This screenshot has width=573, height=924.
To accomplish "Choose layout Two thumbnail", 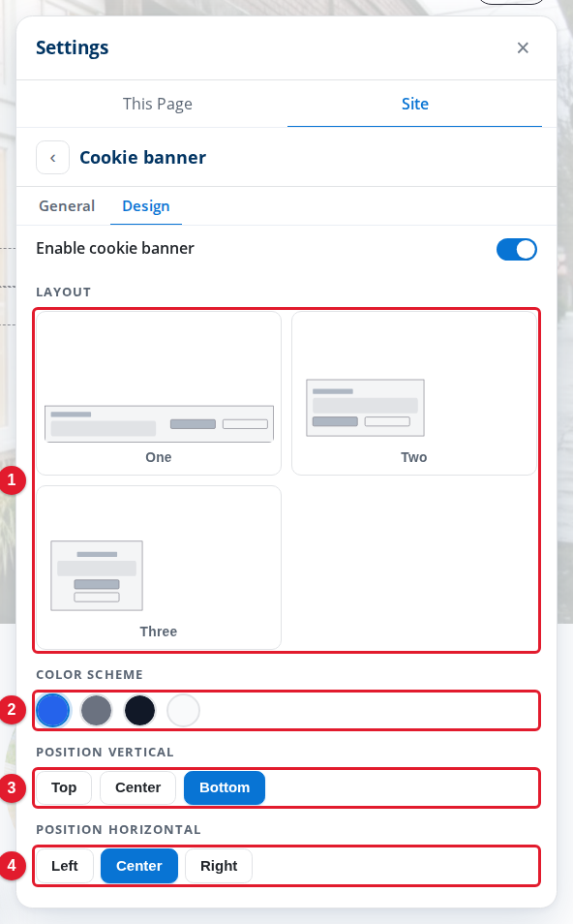I will point(414,393).
